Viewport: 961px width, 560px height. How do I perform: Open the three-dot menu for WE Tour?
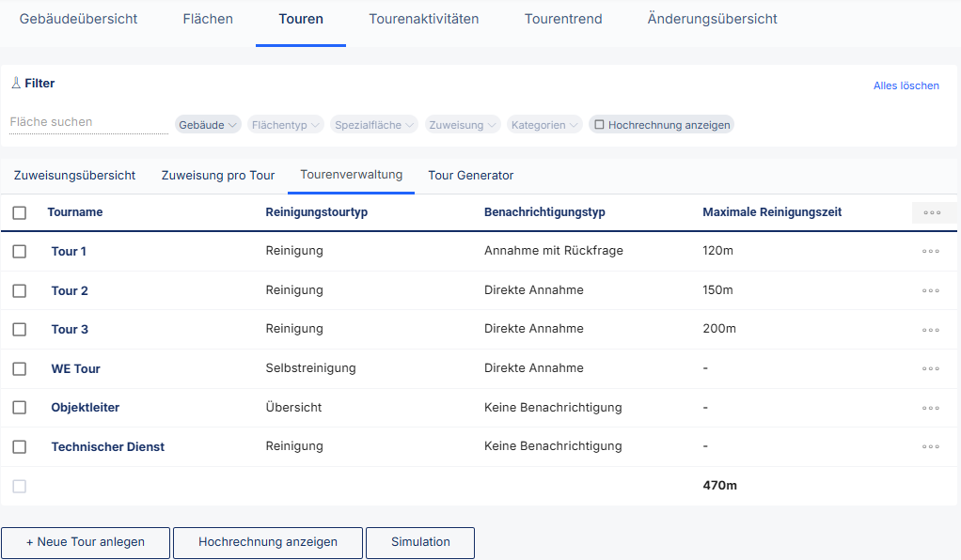pos(931,369)
